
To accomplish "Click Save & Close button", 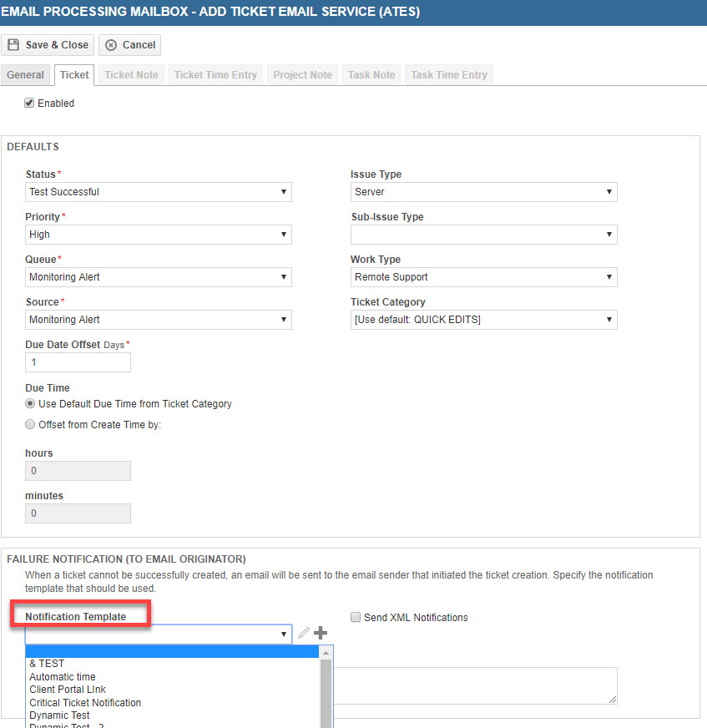I will click(x=48, y=45).
